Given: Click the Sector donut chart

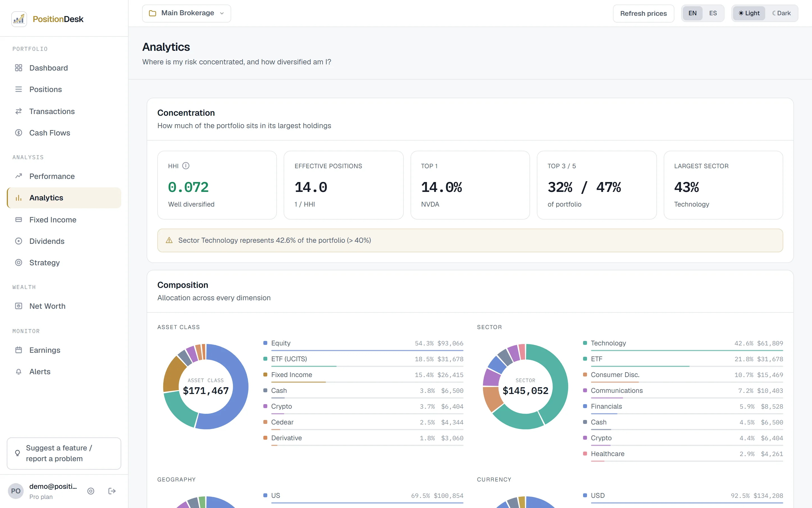Looking at the screenshot, I should point(526,386).
